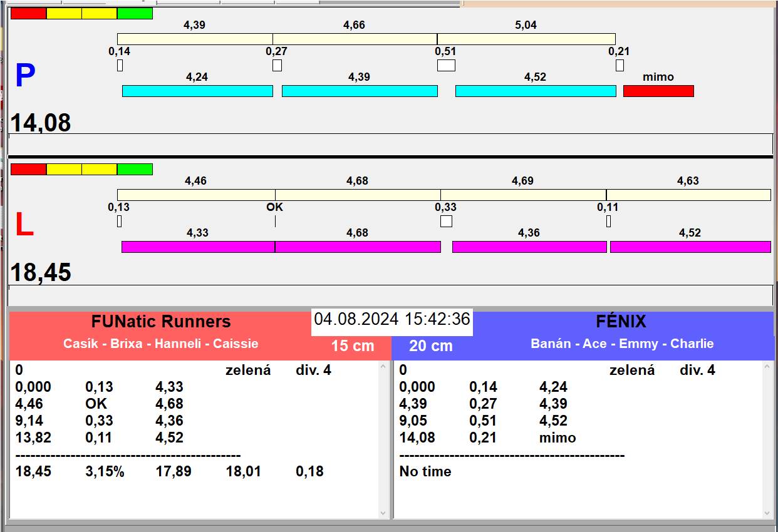Click the green start light in lane P

click(x=135, y=13)
